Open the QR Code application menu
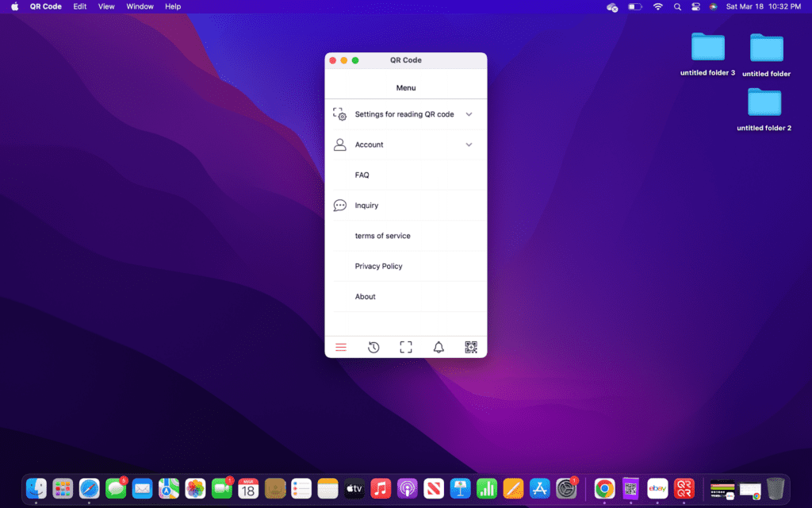Screen dimensions: 812x508 (x=45, y=6)
